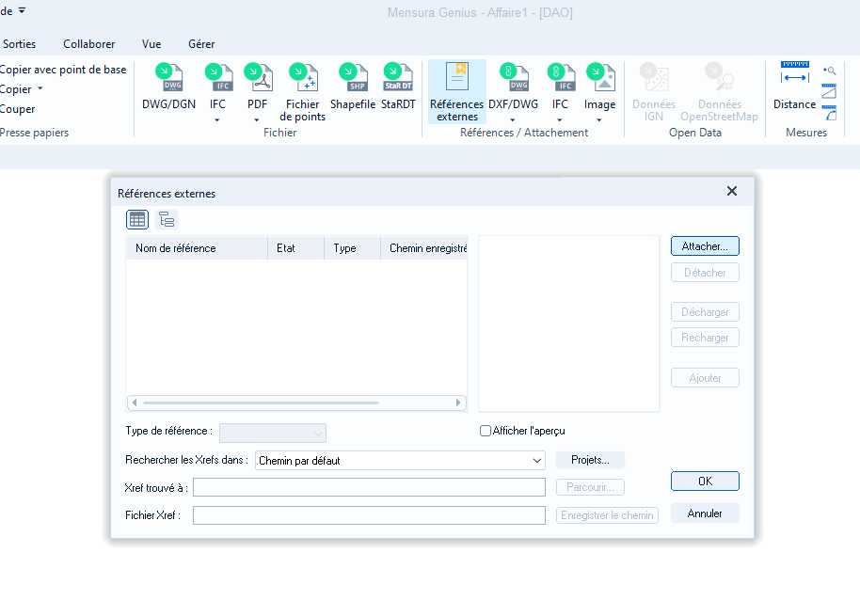The width and height of the screenshot is (860, 616).
Task: Click the reference list horizontal scrollbar
Action: coord(296,403)
